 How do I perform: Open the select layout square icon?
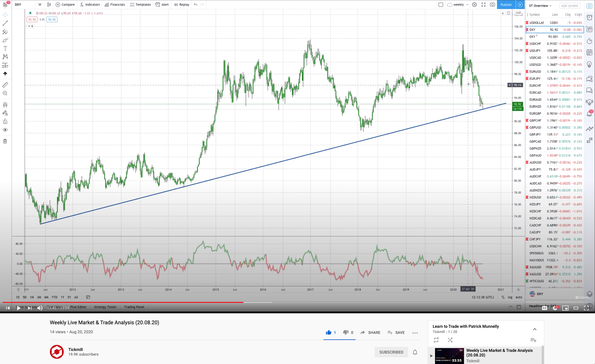[x=441, y=5]
